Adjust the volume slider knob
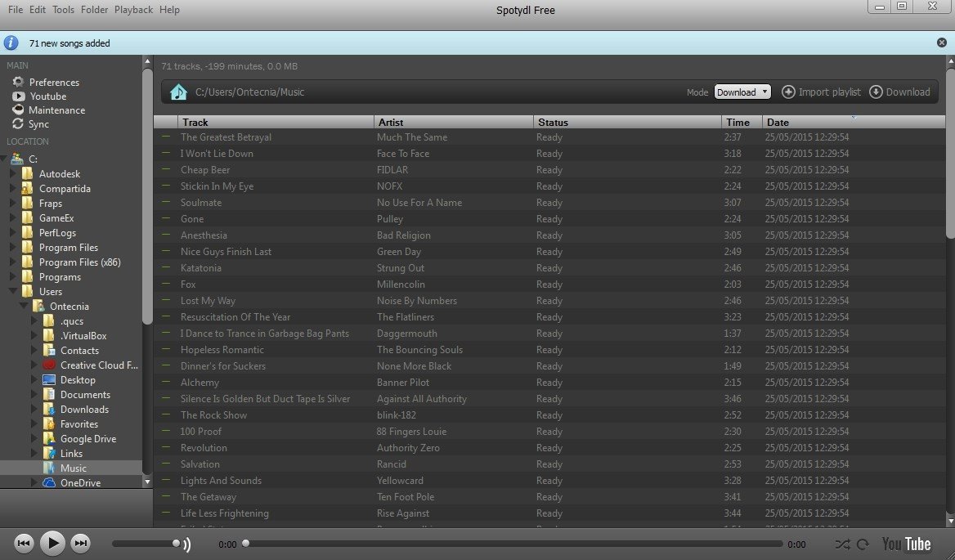The image size is (955, 560). click(x=176, y=544)
